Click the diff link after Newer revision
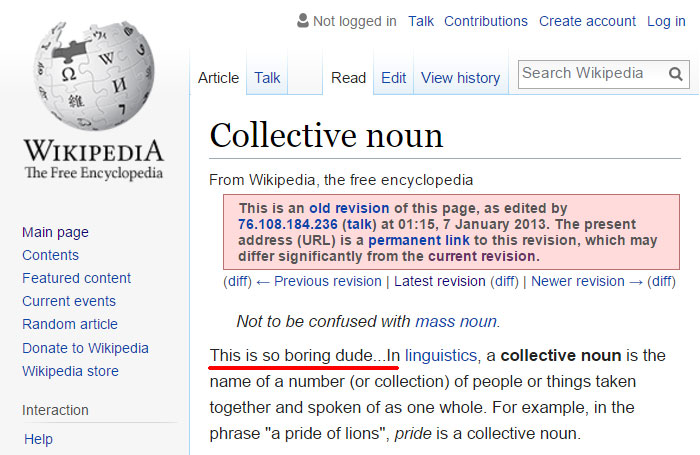 tap(662, 281)
